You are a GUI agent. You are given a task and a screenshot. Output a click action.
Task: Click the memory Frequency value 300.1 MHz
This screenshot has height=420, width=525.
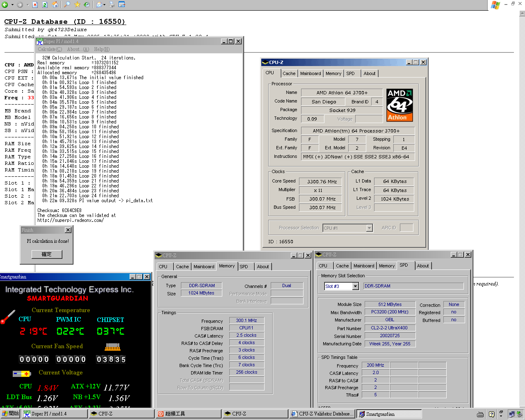pyautogui.click(x=247, y=321)
